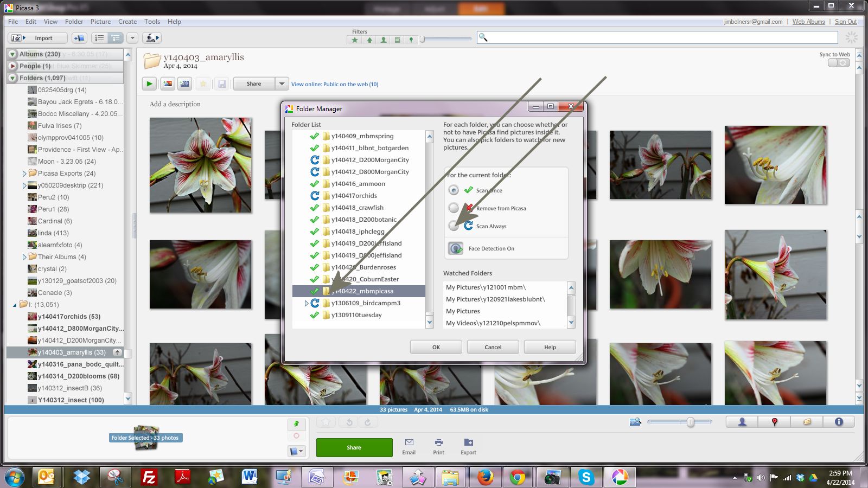Expand the Picasa Exports folder
Image resolution: width=868 pixels, height=488 pixels.
point(24,174)
